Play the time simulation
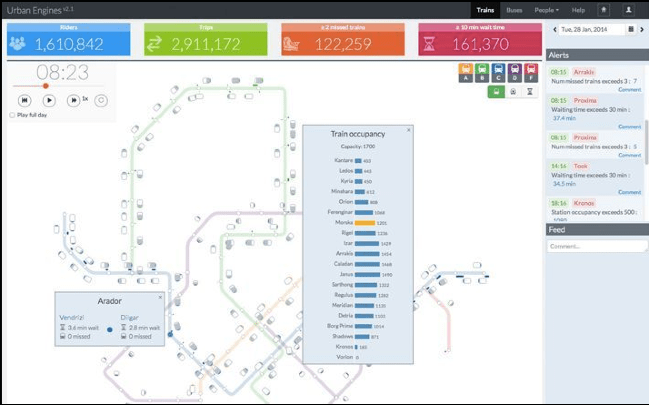 point(49,100)
